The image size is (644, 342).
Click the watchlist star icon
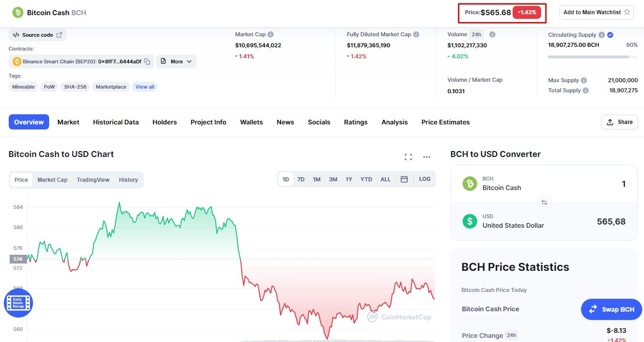point(627,12)
